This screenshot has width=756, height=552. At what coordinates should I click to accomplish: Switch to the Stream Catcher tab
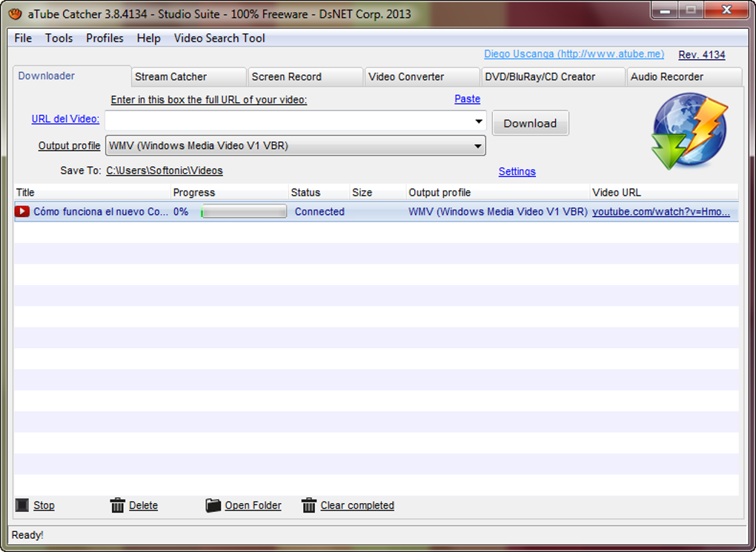click(x=189, y=76)
